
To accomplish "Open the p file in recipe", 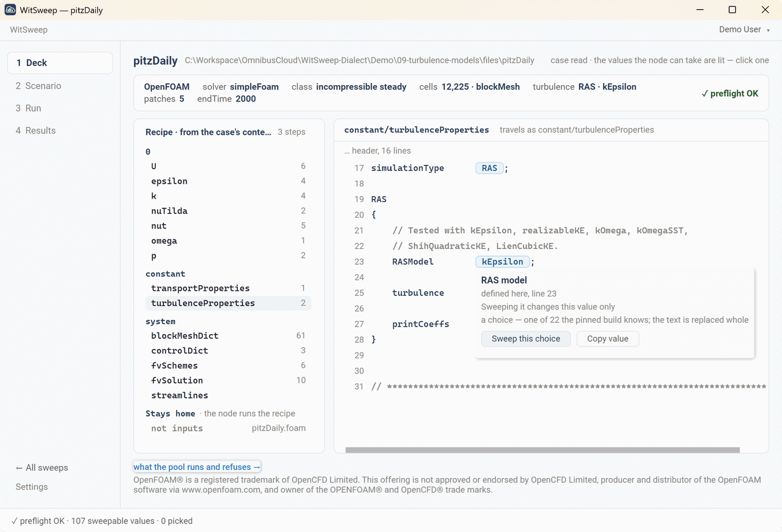I will tap(228, 256).
